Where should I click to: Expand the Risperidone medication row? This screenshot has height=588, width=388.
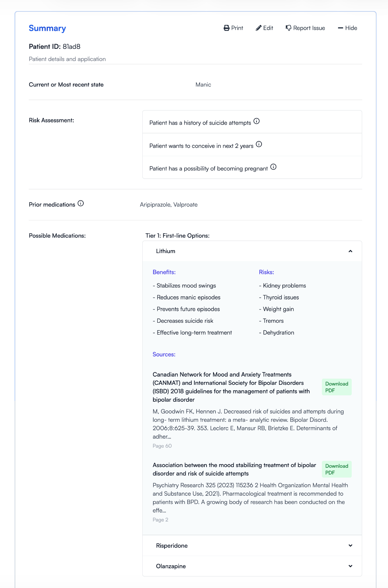click(x=252, y=546)
